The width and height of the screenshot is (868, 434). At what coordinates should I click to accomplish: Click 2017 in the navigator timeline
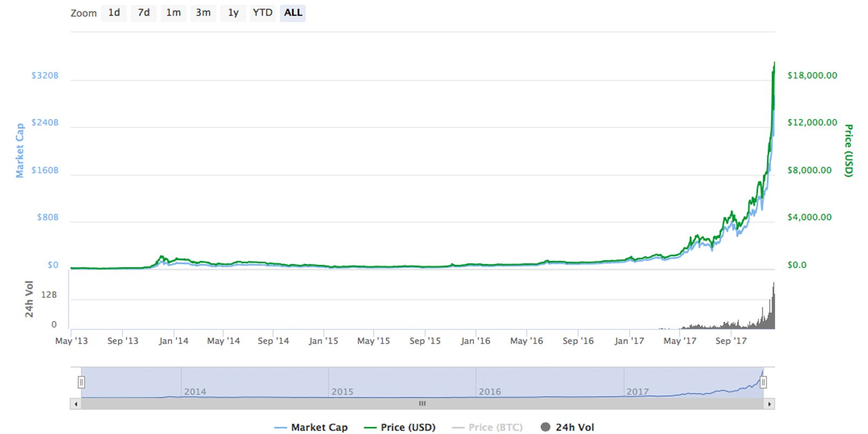(637, 392)
